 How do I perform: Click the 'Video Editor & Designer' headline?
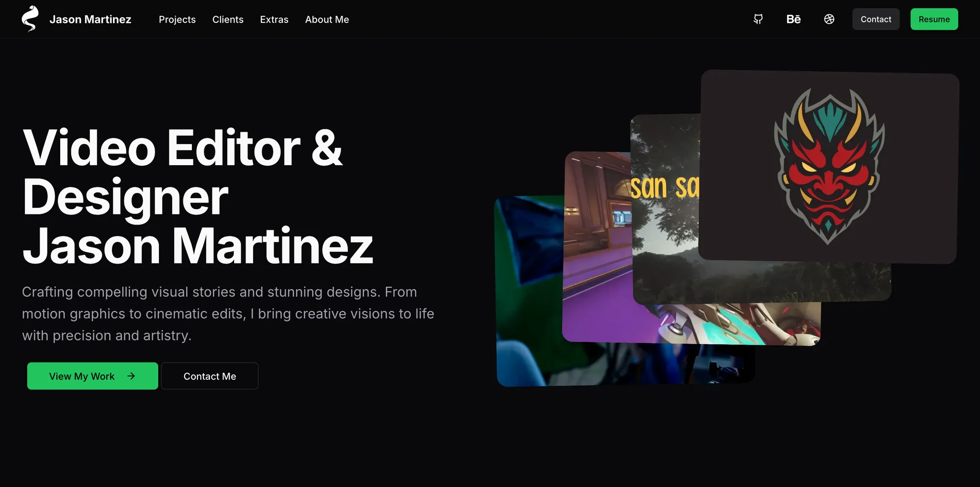(182, 172)
